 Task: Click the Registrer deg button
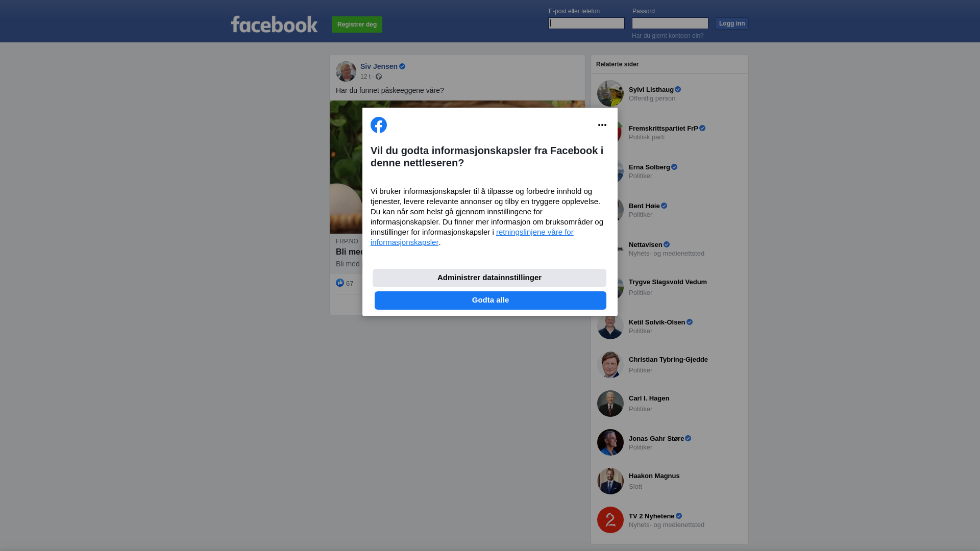pyautogui.click(x=357, y=24)
